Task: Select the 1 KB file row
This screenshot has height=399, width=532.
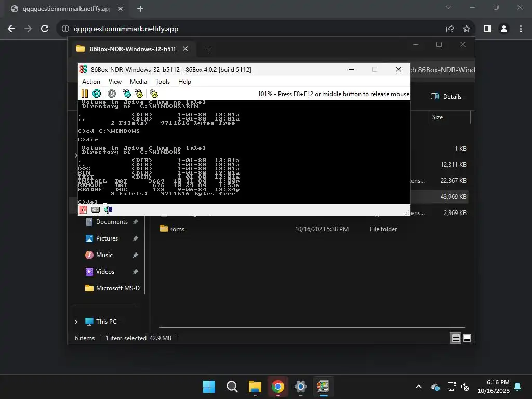Action: click(x=440, y=149)
